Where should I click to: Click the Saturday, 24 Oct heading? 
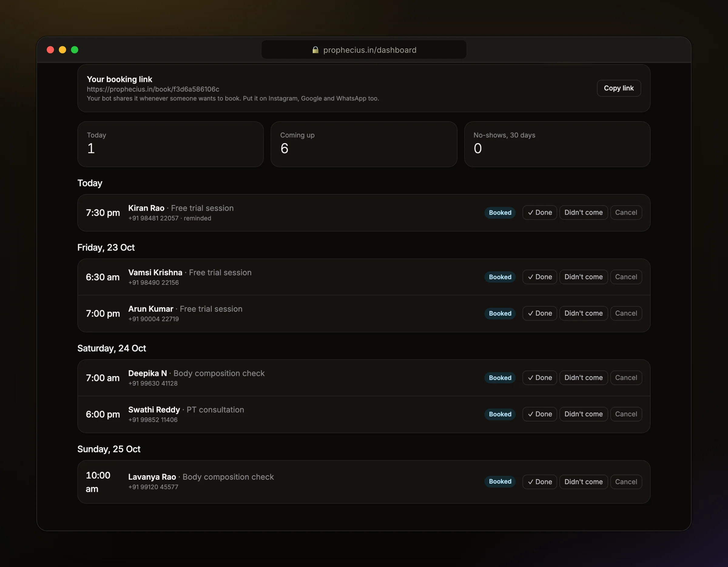(x=112, y=348)
